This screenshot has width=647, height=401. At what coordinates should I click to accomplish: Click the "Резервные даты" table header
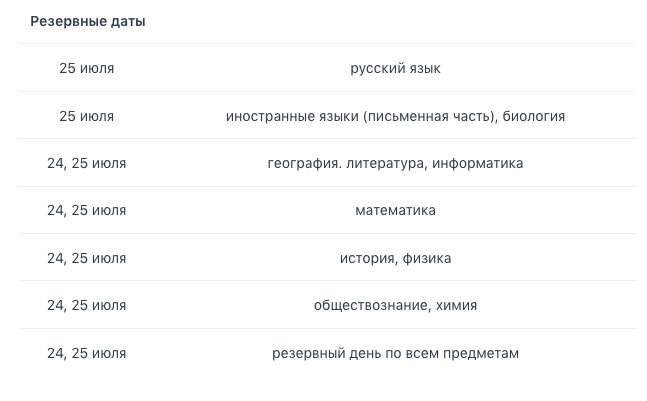coord(88,22)
